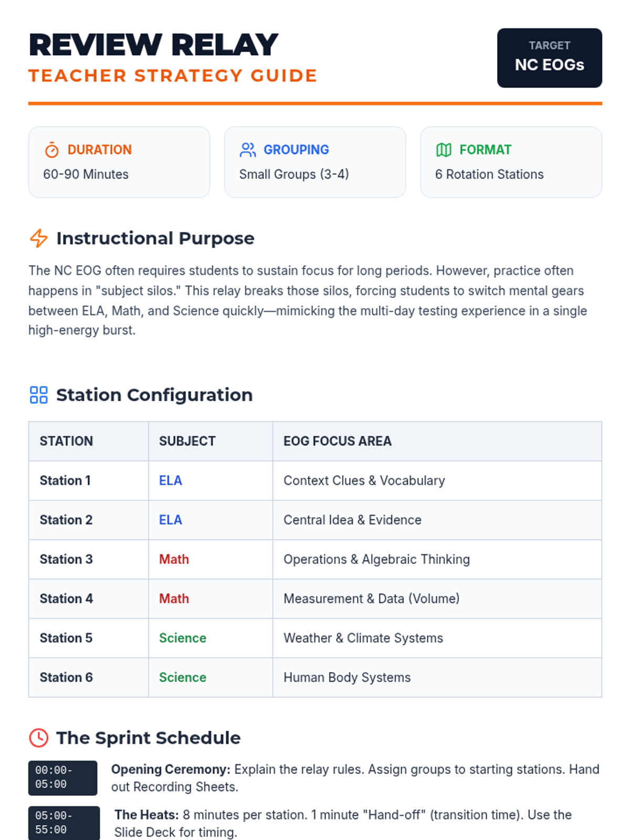Click the Station 3 Math subject label
Viewport: 630px width, 840px height.
[x=174, y=559]
